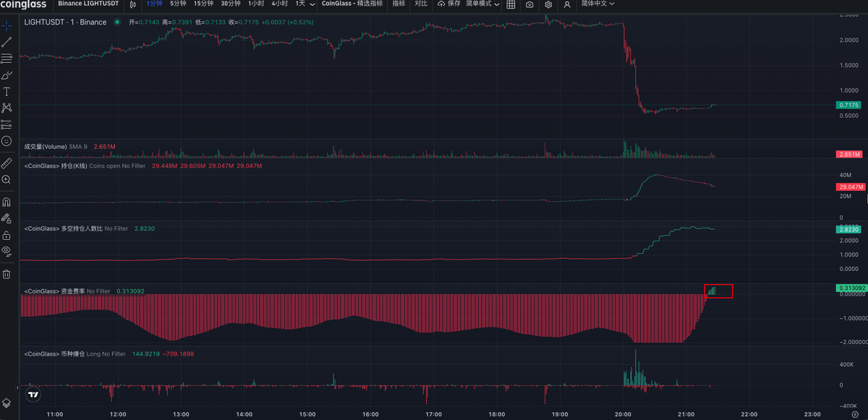This screenshot has width=868, height=420.
Task: Click the 资金费率 indicator legend
Action: (67, 291)
